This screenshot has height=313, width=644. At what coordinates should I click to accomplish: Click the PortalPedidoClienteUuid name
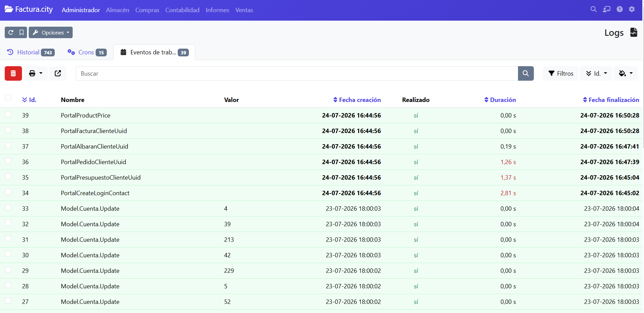click(x=93, y=162)
